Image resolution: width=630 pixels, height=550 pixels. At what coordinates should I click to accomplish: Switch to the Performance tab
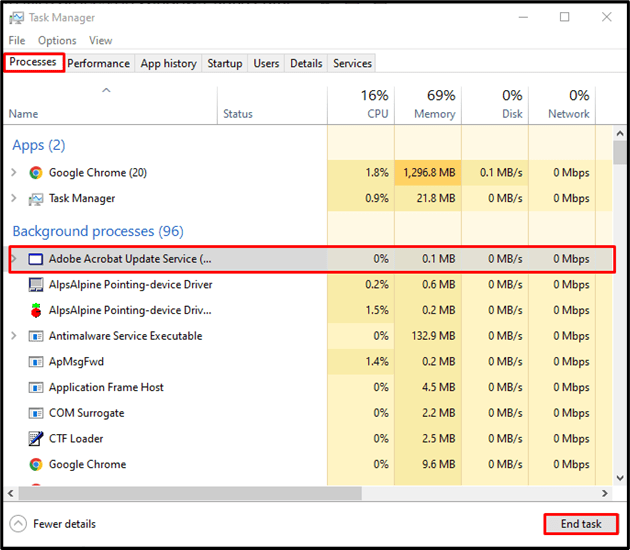[x=98, y=63]
